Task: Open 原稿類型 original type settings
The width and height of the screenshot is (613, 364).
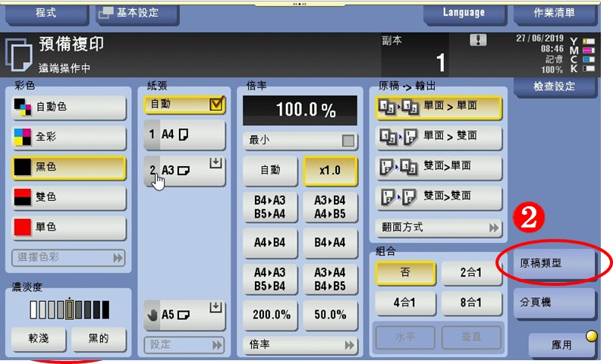Action: 554,264
